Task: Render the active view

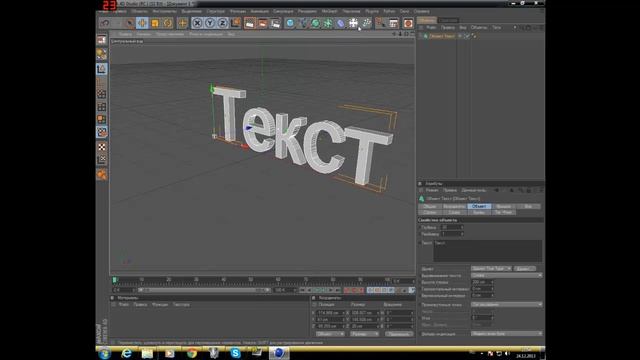Action: pyautogui.click(x=249, y=23)
